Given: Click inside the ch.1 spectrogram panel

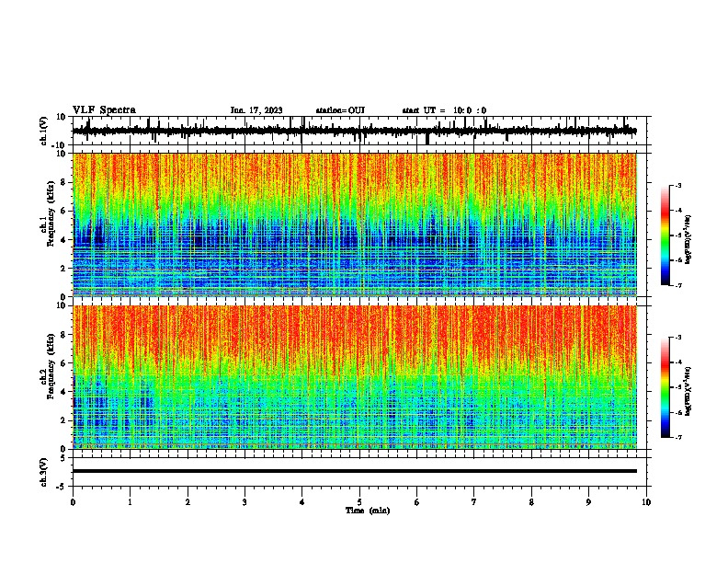Looking at the screenshot, I should [x=355, y=224].
